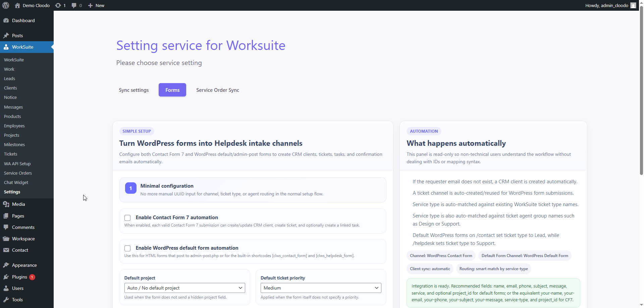Click the Tools wrench icon
The image size is (644, 308).
pos(7,300)
